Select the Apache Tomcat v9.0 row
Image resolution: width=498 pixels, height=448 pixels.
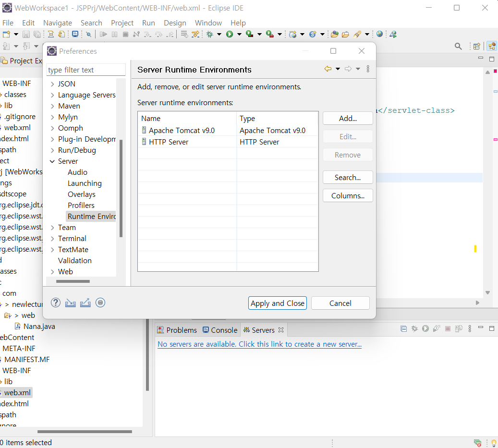(228, 131)
